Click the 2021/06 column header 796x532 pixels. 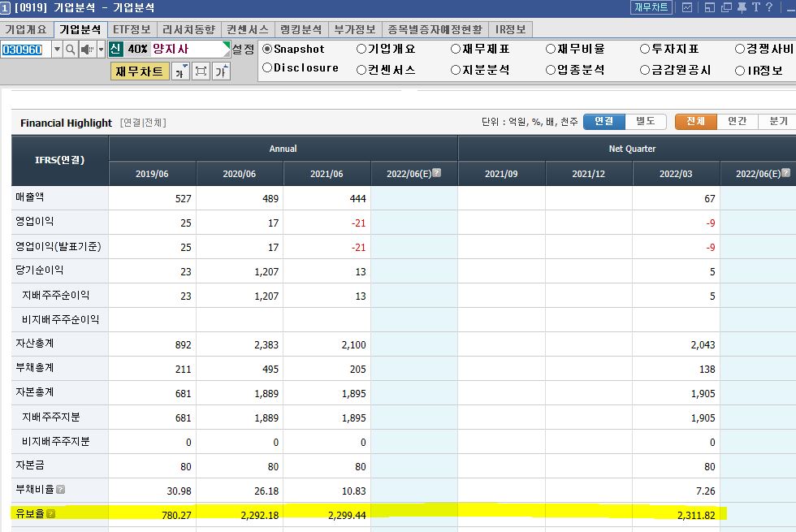point(327,174)
